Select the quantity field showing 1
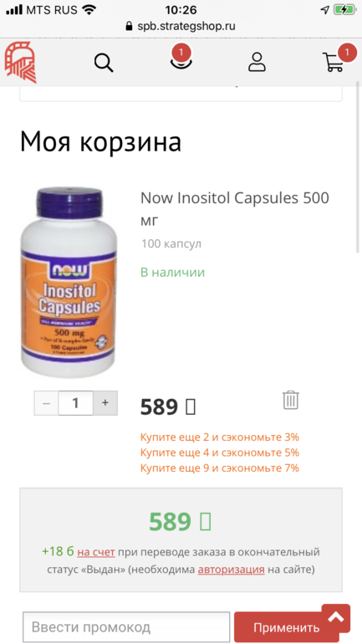This screenshot has height=644, width=362. point(75,403)
